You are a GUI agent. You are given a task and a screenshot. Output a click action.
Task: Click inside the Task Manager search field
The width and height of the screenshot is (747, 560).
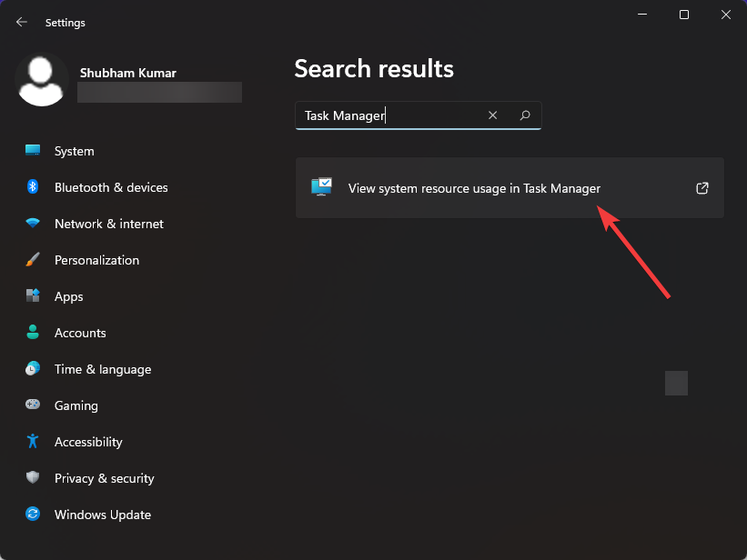(x=391, y=115)
